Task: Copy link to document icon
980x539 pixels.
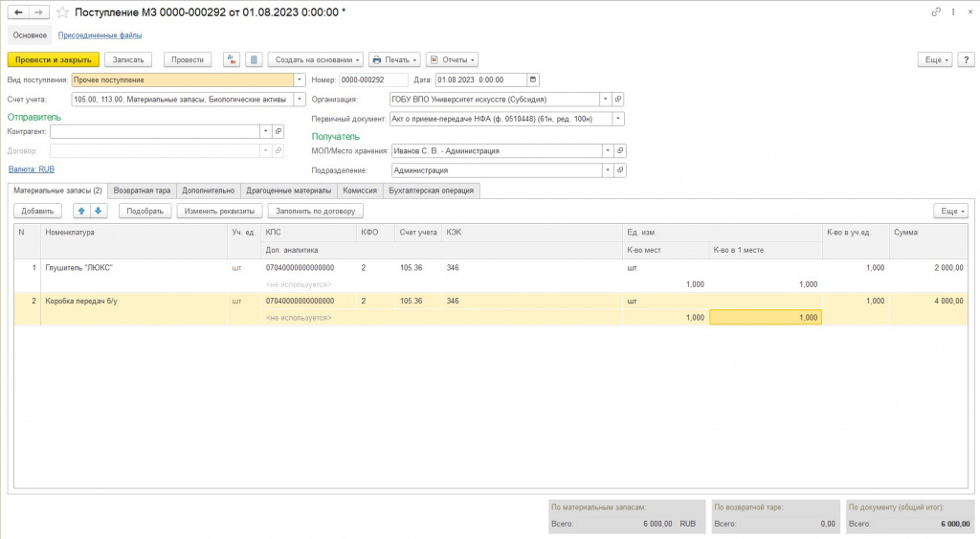Action: (936, 11)
